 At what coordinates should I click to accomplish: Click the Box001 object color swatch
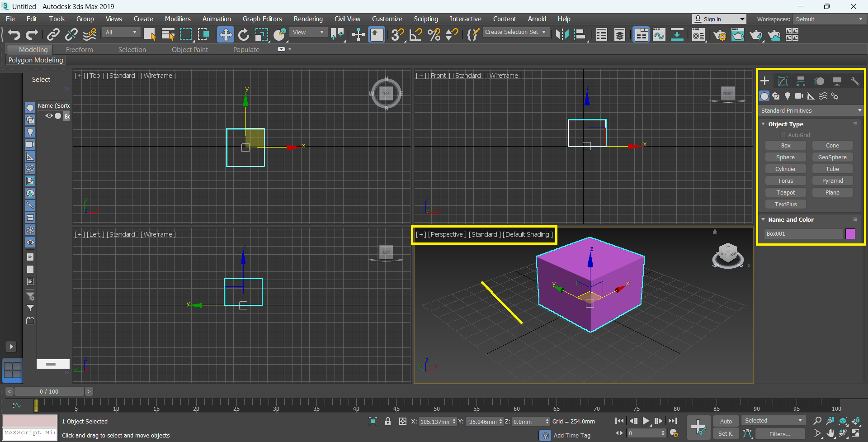point(850,234)
